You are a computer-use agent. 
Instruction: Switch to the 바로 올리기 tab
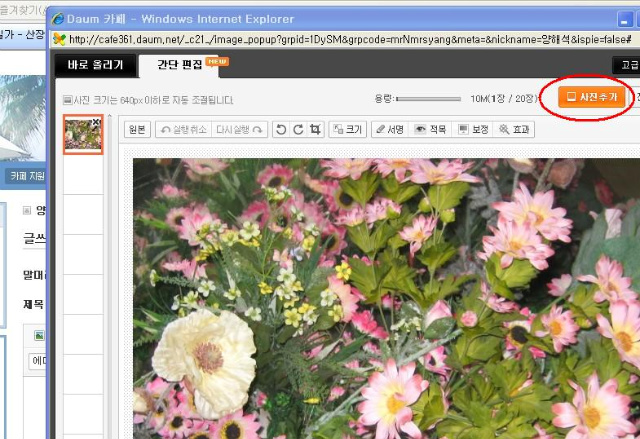pos(96,65)
